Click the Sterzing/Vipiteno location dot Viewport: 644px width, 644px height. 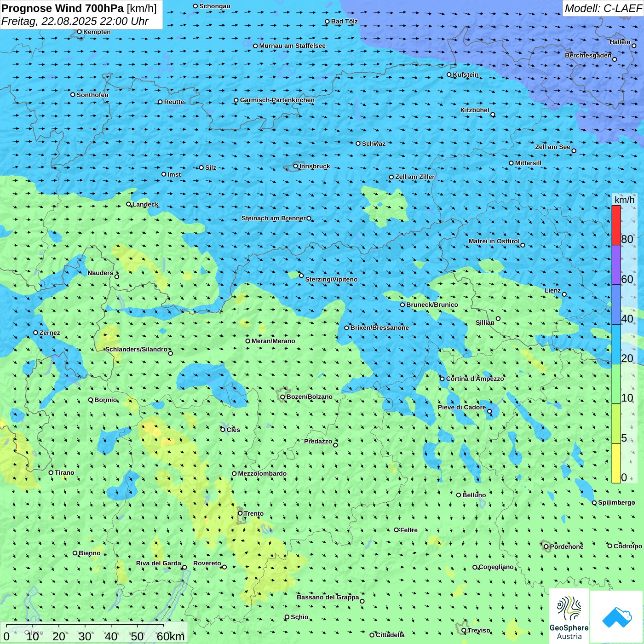tap(301, 276)
